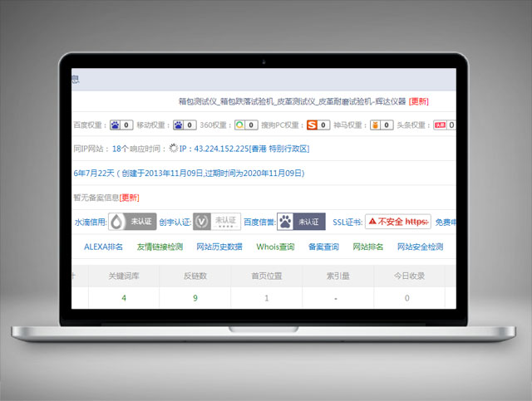The height and width of the screenshot is (401, 532).
Task: Open the 友情链接检测 tab
Action: tap(160, 247)
